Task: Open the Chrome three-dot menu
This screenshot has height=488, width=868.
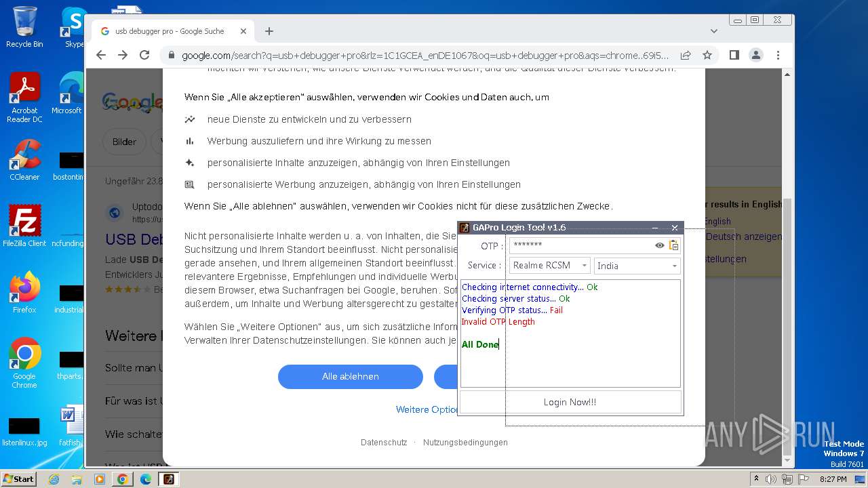Action: click(778, 55)
